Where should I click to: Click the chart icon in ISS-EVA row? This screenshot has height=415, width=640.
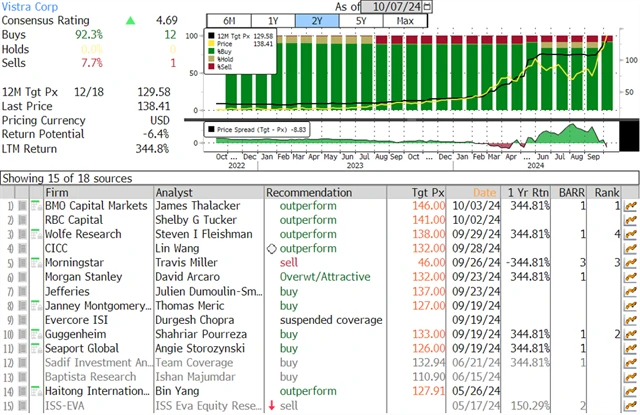point(630,406)
